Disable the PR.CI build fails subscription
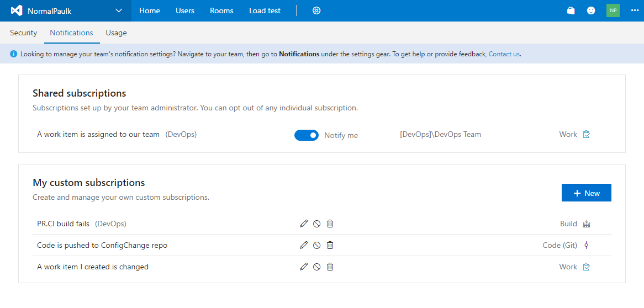This screenshot has width=644, height=308. point(316,224)
